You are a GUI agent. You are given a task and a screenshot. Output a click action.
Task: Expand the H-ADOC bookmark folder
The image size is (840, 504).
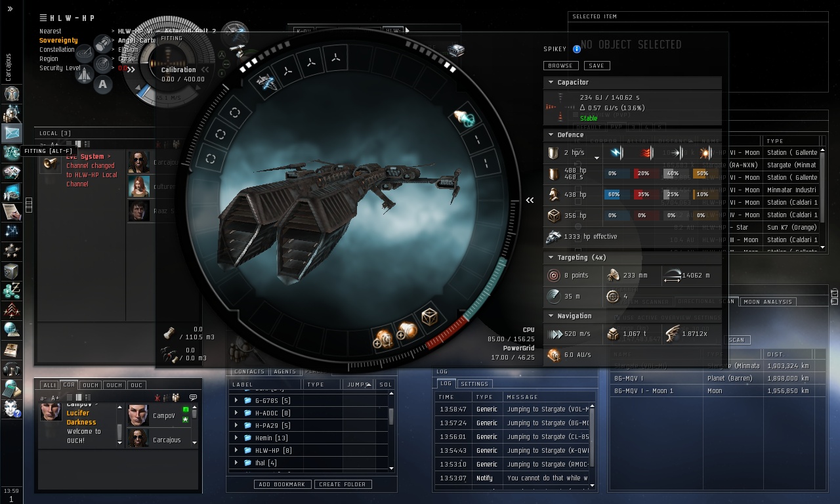pos(237,413)
